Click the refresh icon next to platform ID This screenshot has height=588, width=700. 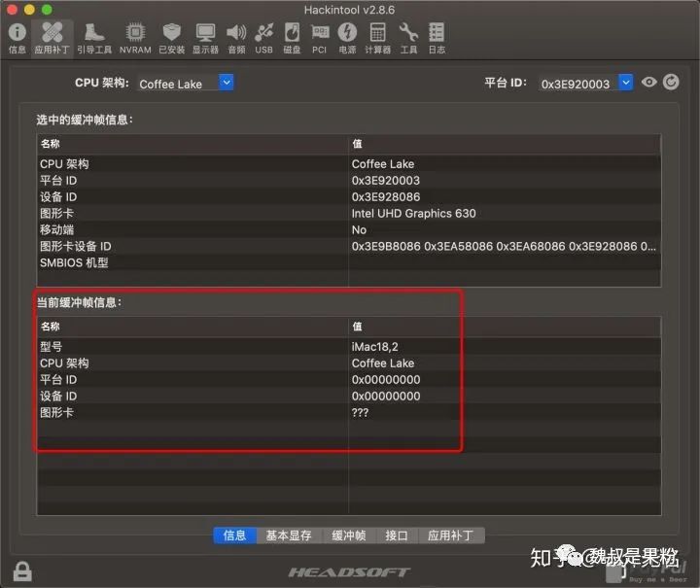(671, 82)
